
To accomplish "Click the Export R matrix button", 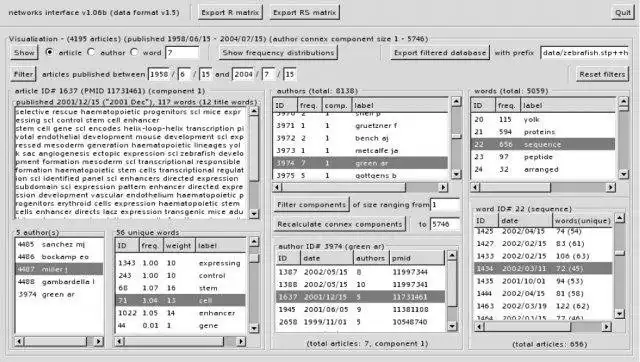I will point(230,13).
